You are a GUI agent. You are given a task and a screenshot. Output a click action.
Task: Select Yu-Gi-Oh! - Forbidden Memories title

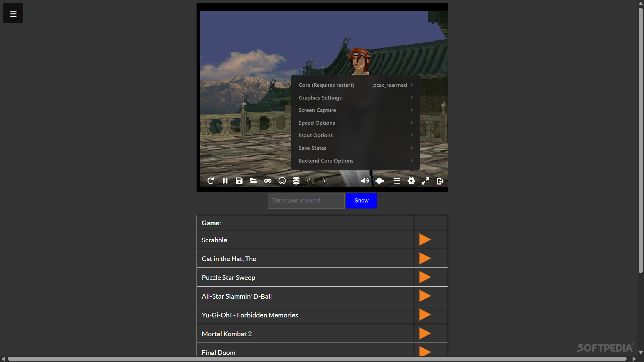250,315
